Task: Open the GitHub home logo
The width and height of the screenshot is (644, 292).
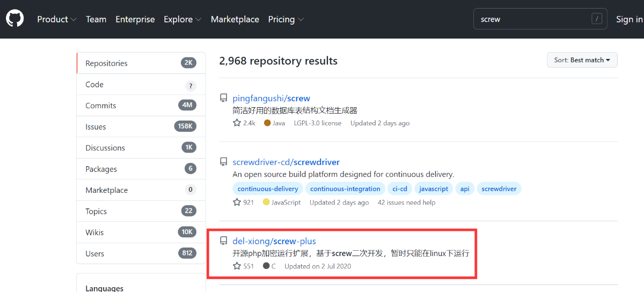Action: 14,19
